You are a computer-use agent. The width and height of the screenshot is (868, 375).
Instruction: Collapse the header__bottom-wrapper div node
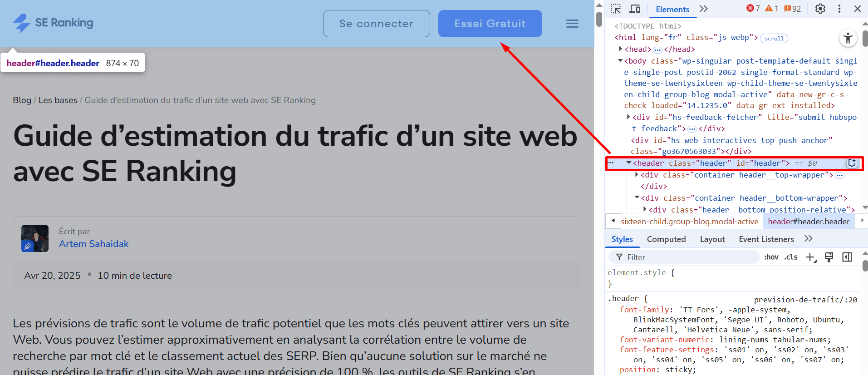click(x=637, y=197)
